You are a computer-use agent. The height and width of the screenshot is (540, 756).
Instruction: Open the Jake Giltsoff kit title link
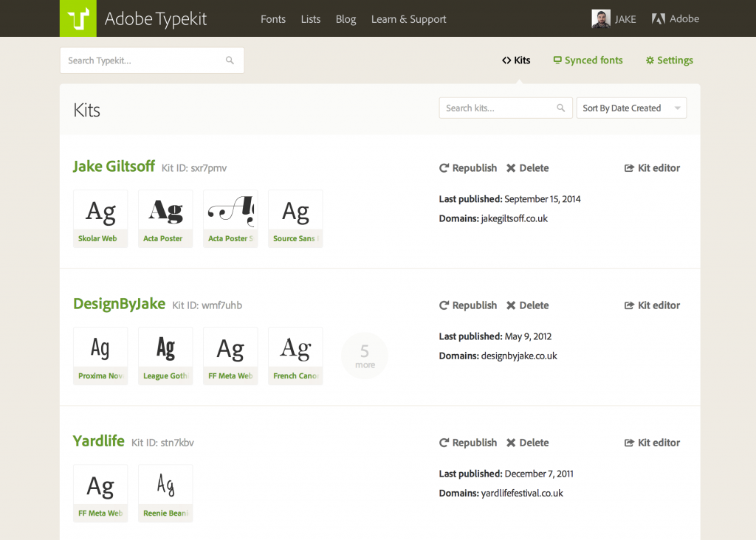114,166
